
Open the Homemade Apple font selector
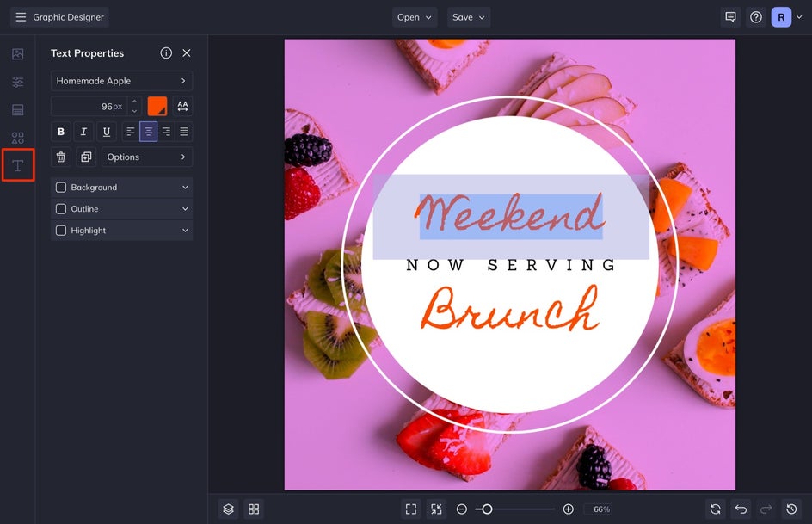click(121, 81)
